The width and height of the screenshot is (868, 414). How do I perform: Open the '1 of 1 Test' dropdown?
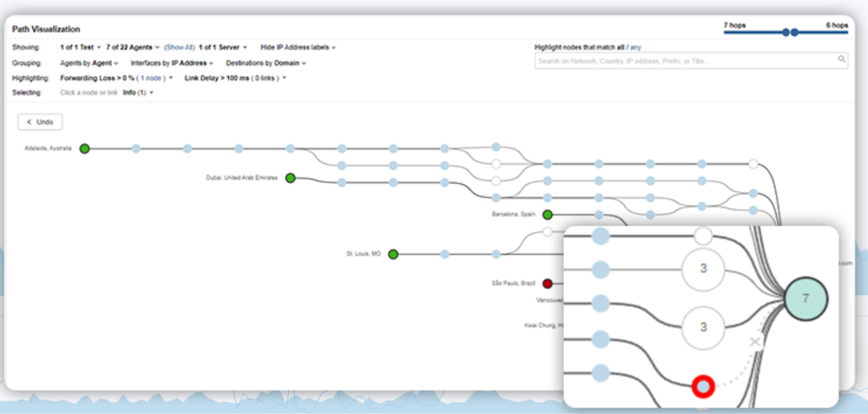pos(80,48)
